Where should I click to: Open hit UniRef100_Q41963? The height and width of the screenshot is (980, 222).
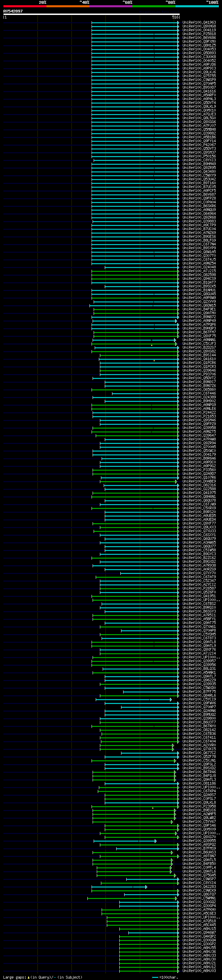[199, 23]
